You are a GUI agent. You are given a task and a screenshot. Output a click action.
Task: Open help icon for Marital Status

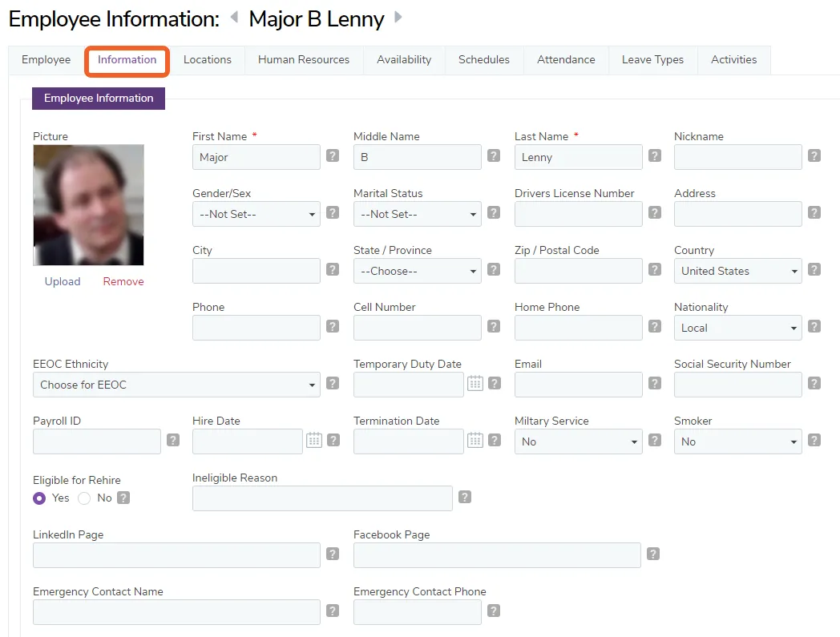[494, 212]
